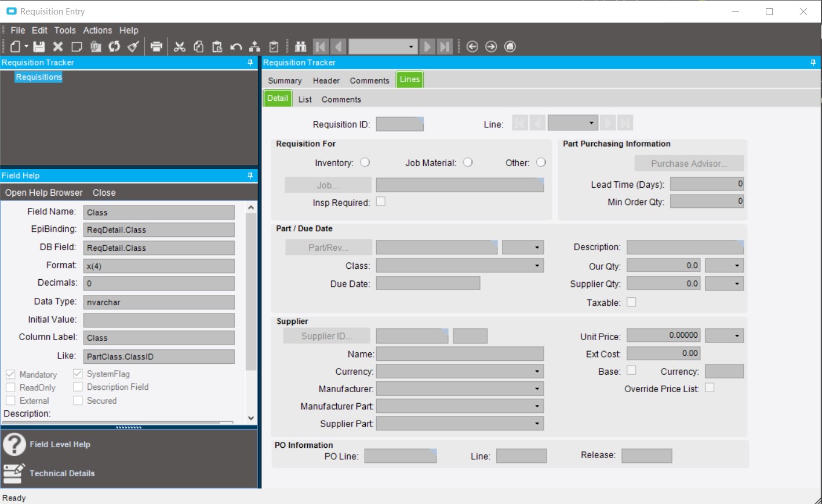Click the hierarchy tree toolbar icon
The image size is (822, 504).
[x=254, y=47]
